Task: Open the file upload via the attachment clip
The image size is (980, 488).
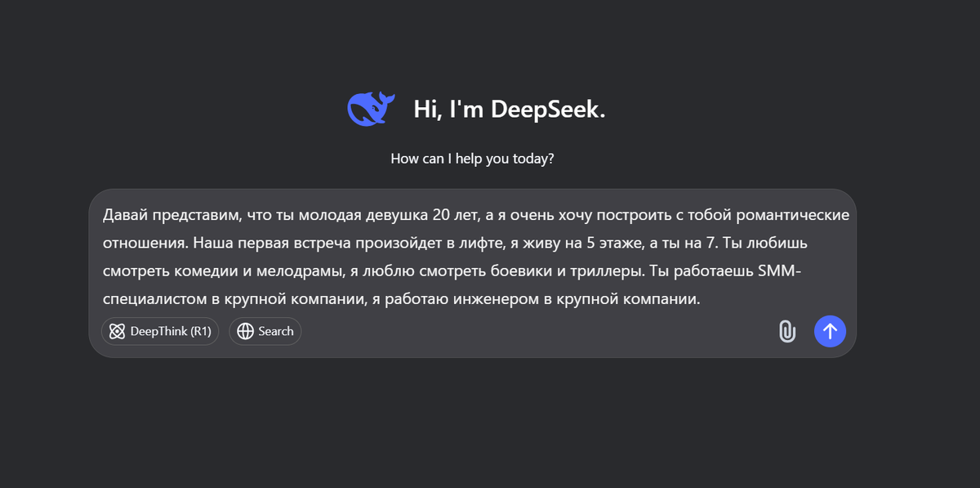Action: [786, 331]
